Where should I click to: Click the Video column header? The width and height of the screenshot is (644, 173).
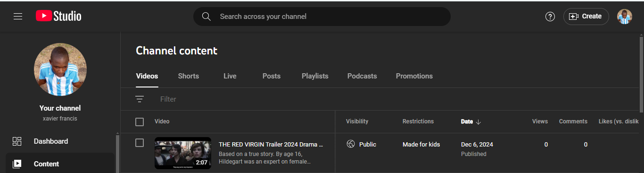coord(162,121)
